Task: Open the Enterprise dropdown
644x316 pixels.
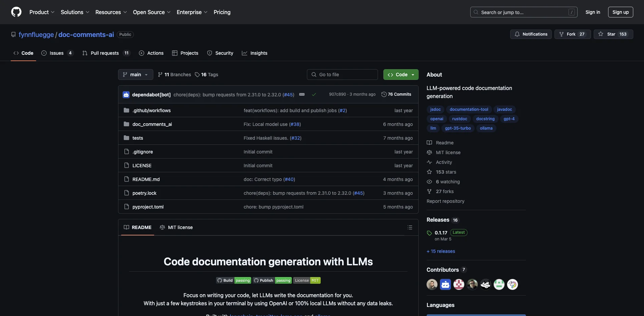Action: pyautogui.click(x=192, y=12)
